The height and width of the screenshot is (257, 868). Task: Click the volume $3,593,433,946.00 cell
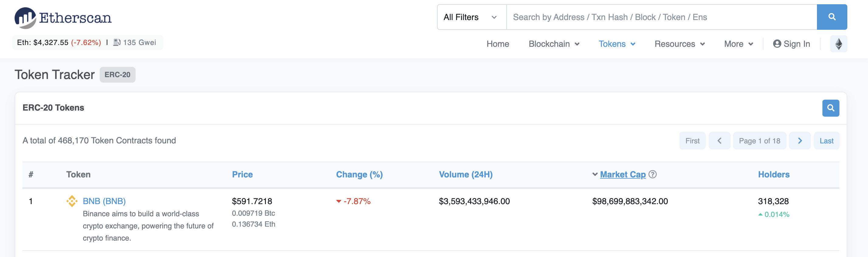pos(474,201)
